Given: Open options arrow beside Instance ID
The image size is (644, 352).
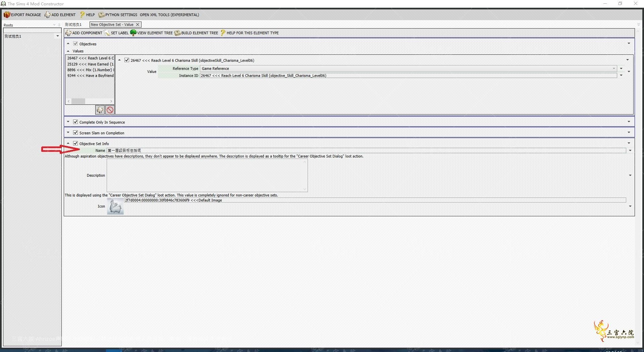Looking at the screenshot, I should coord(621,76).
